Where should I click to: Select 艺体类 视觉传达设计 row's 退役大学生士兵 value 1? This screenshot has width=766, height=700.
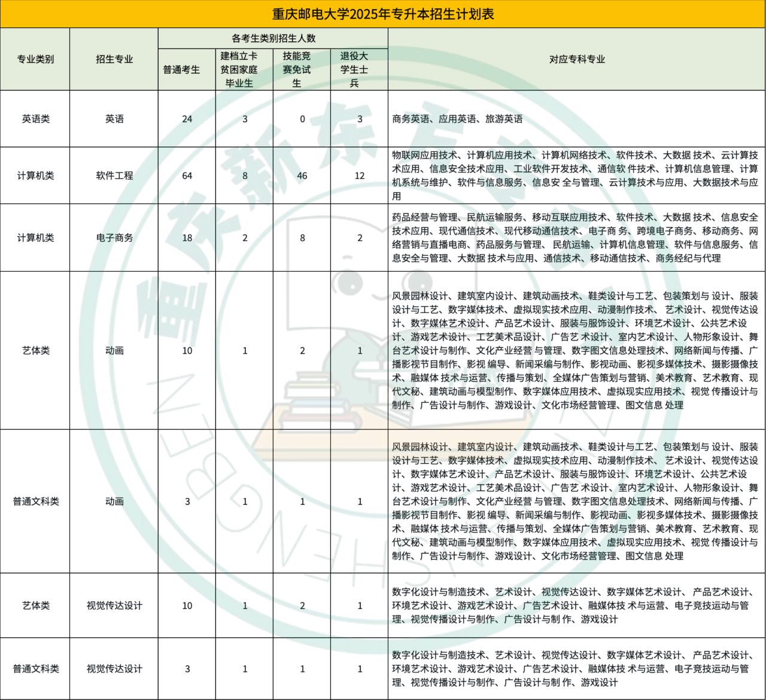pos(360,605)
